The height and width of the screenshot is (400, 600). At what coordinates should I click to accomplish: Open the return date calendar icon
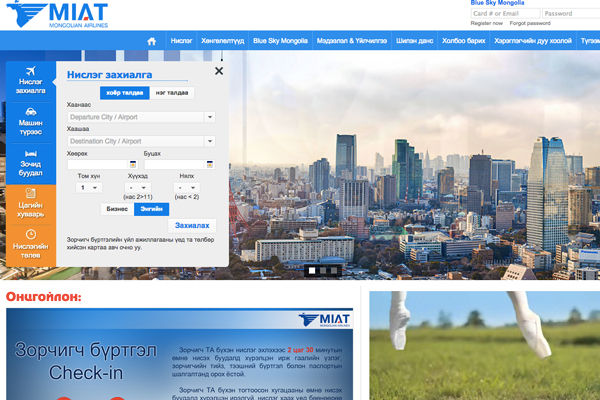point(210,164)
